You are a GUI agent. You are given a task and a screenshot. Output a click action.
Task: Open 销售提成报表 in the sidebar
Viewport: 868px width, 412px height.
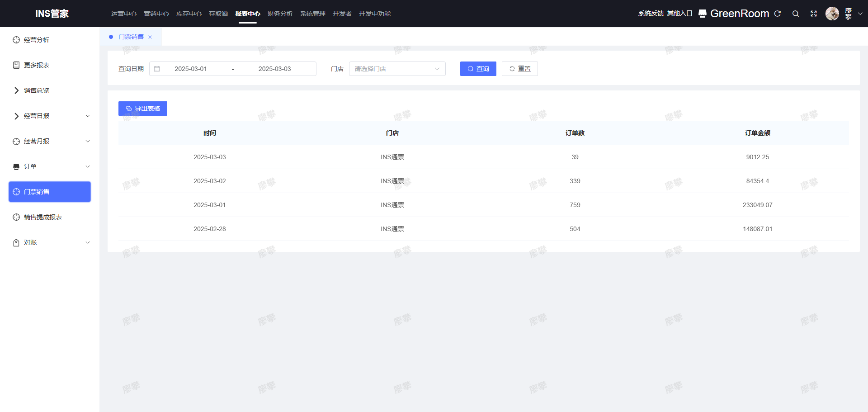[x=50, y=217]
